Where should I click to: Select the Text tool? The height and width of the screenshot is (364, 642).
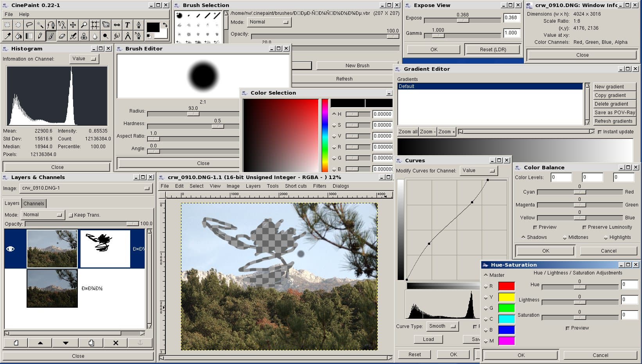point(128,25)
